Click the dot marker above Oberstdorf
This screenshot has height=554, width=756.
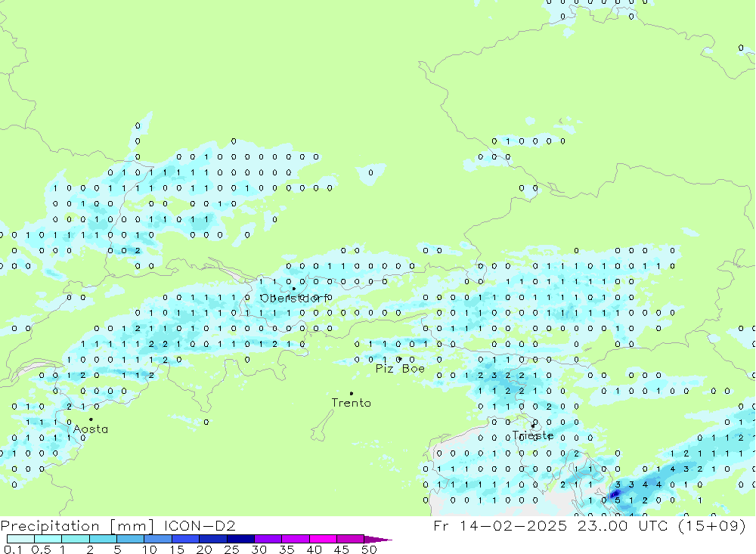(293, 289)
